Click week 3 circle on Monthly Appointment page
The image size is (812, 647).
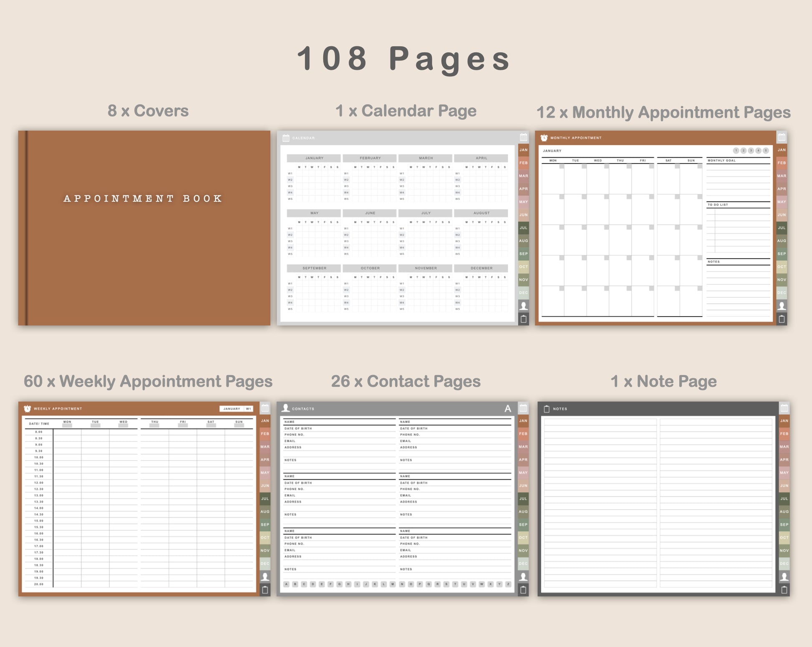[751, 151]
